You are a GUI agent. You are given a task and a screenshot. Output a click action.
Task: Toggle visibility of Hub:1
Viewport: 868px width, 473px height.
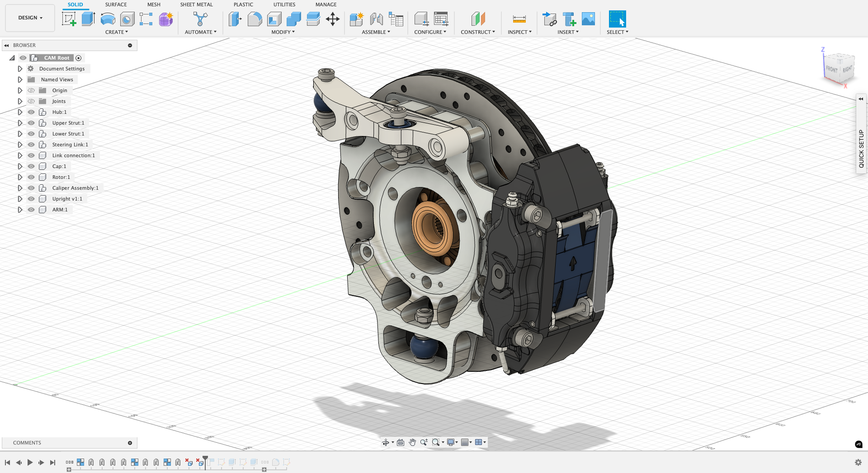pos(31,112)
